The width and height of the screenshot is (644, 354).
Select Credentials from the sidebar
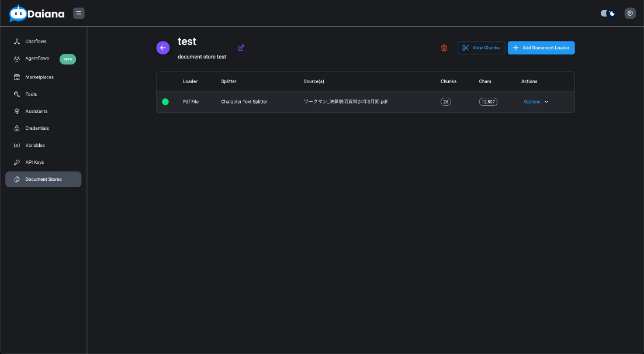tap(37, 128)
